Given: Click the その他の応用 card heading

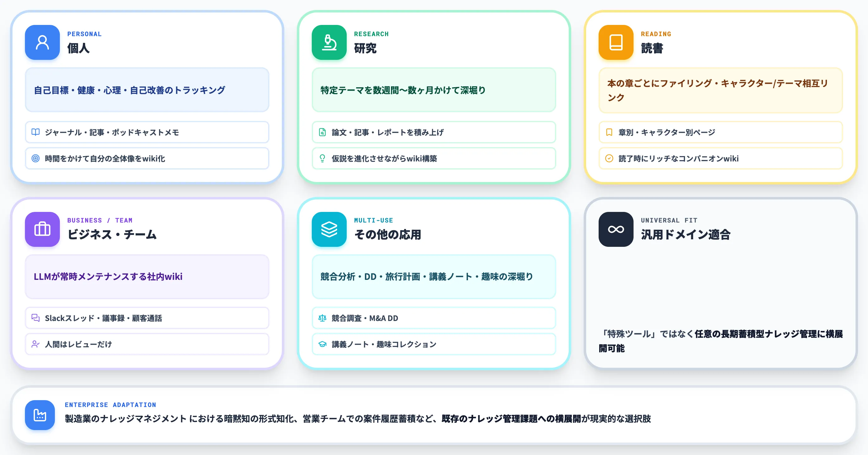Looking at the screenshot, I should coord(388,234).
